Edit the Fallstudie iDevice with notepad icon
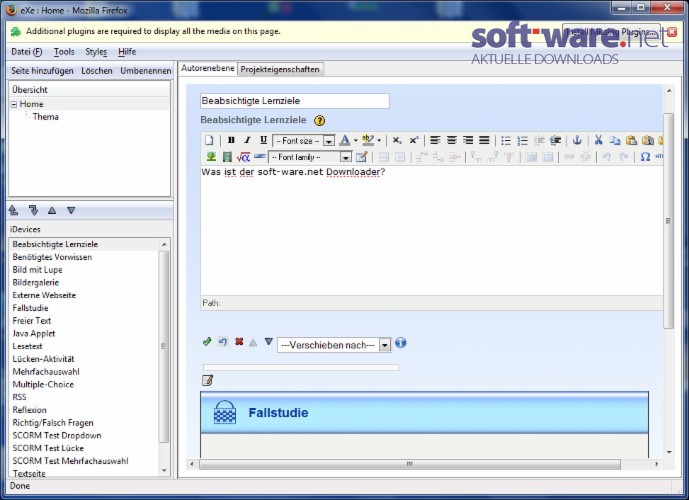The height and width of the screenshot is (500, 689). tap(207, 380)
